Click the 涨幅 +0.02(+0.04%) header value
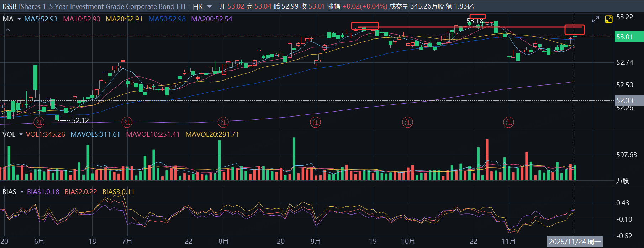 pos(357,6)
